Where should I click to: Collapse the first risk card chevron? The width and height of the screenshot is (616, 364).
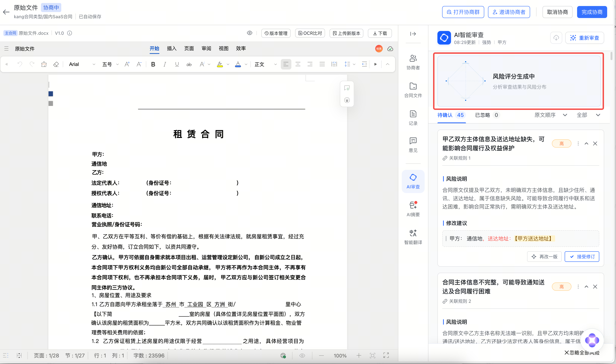[x=586, y=143]
